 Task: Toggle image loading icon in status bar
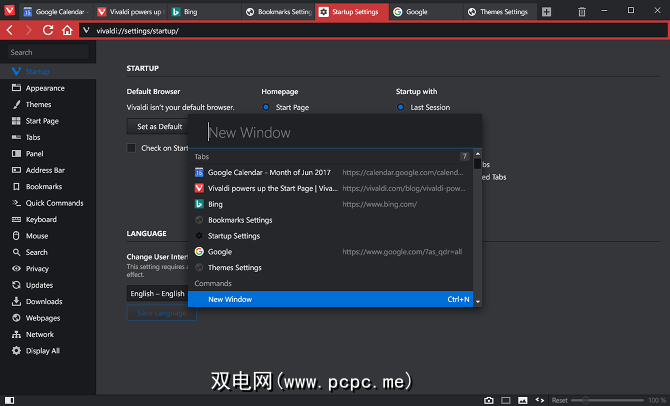tap(523, 400)
